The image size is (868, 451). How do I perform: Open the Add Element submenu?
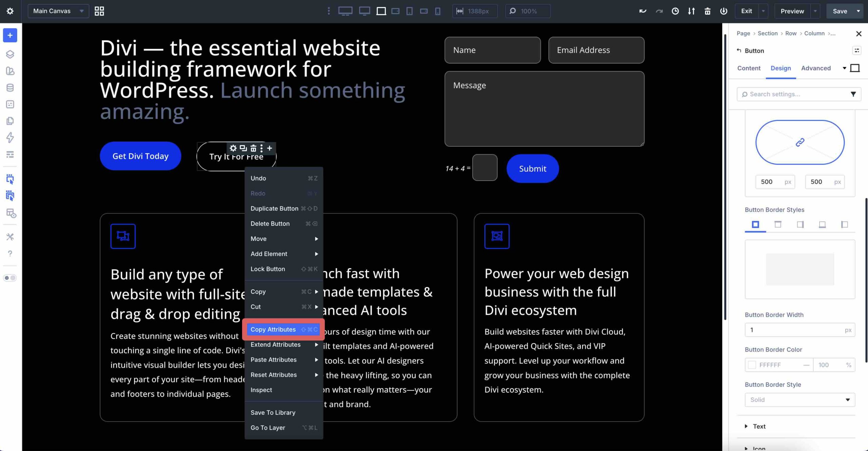coord(284,254)
